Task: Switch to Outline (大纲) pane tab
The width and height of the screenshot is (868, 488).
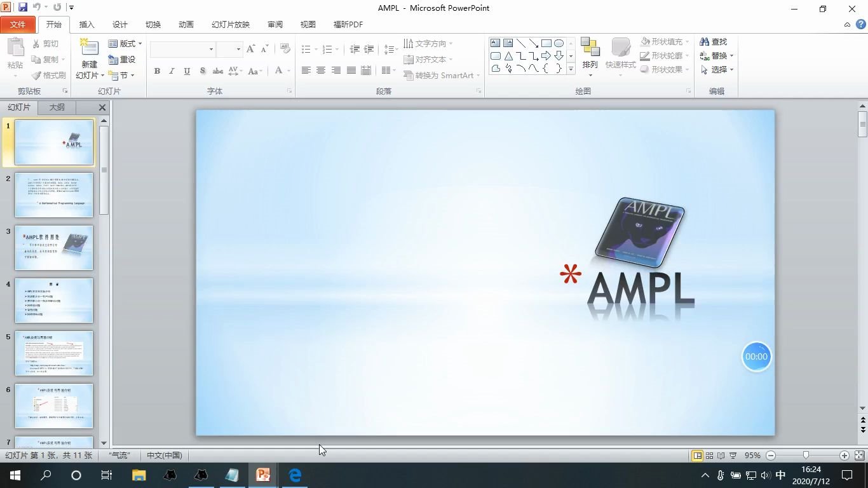Action: (57, 107)
